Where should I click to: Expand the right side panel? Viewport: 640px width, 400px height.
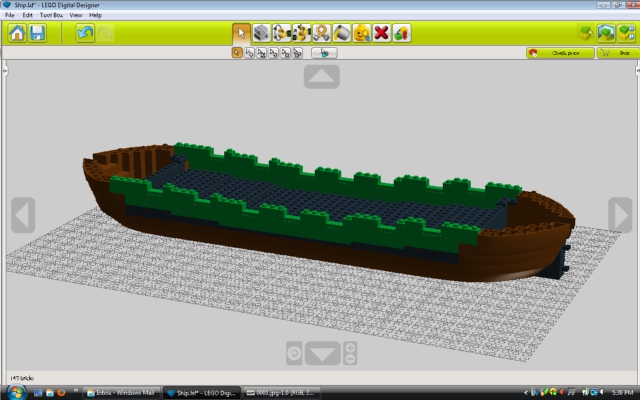pyautogui.click(x=638, y=71)
